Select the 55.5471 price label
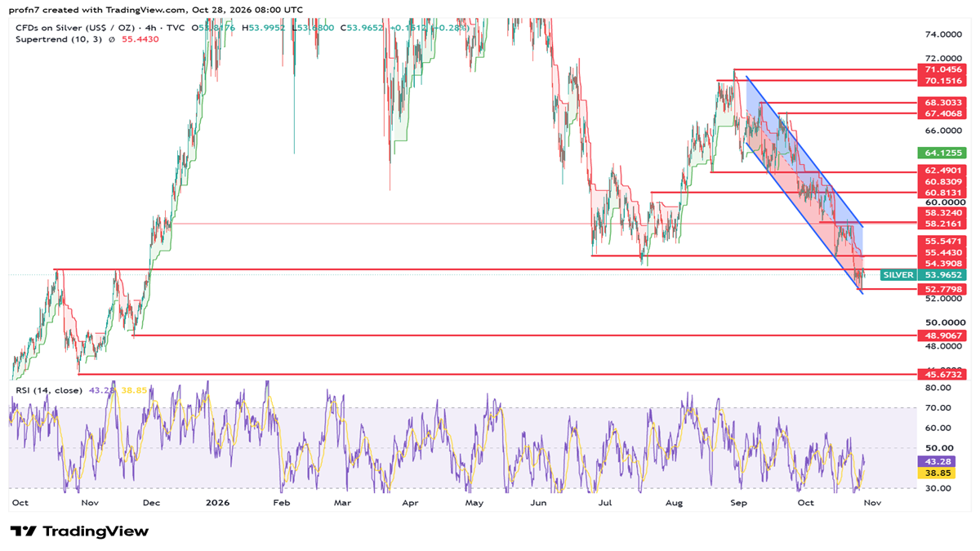 click(x=944, y=242)
